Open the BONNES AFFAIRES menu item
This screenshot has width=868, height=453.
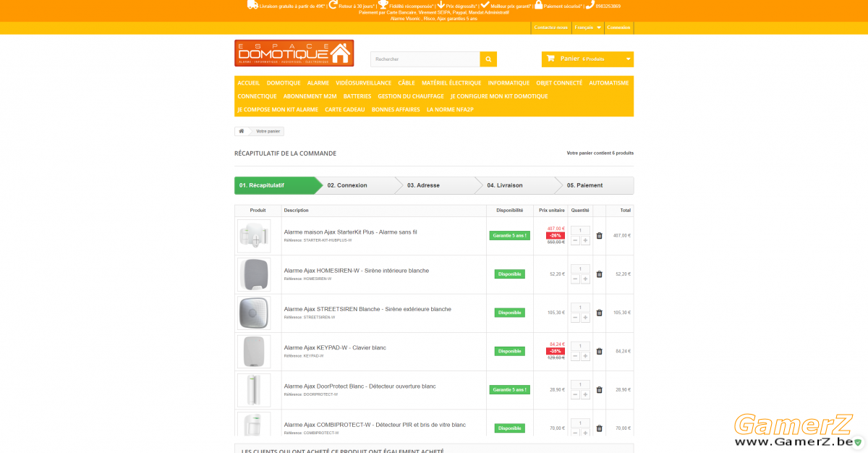coord(396,109)
